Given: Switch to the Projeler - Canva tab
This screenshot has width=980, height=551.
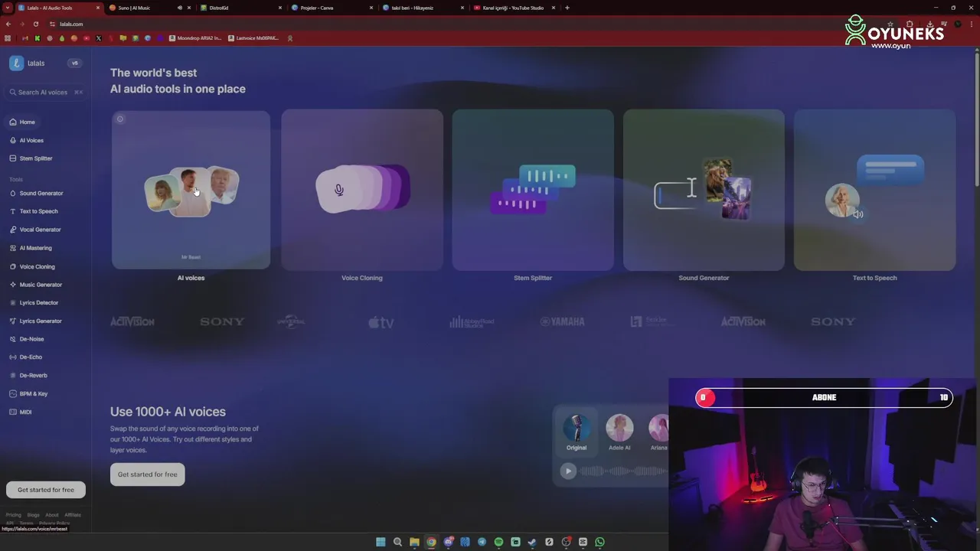Looking at the screenshot, I should (x=332, y=8).
